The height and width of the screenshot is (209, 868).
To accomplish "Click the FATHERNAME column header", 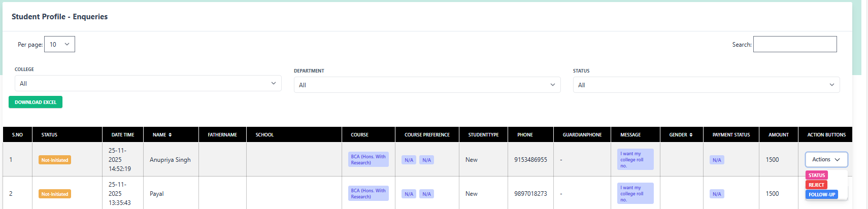I will tap(222, 134).
